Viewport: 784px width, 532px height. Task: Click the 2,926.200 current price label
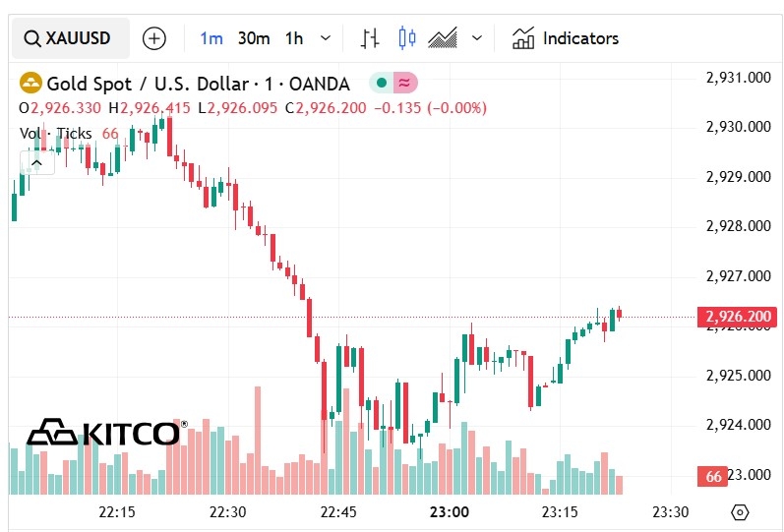737,317
